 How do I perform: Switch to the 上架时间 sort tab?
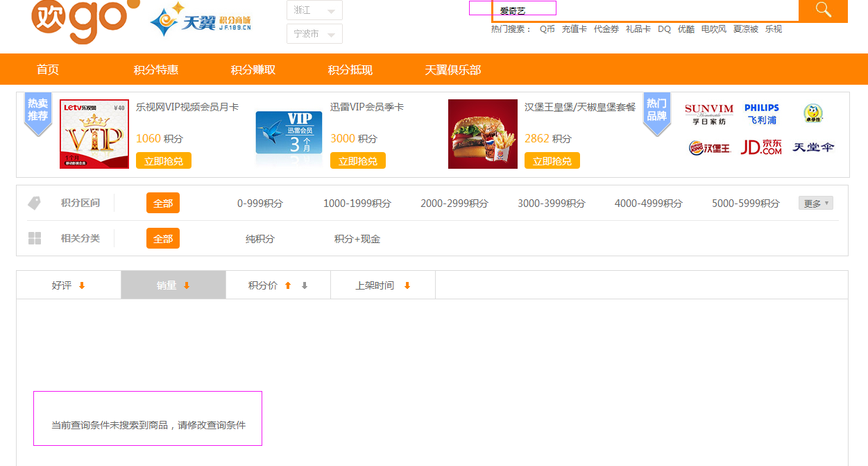pyautogui.click(x=383, y=285)
